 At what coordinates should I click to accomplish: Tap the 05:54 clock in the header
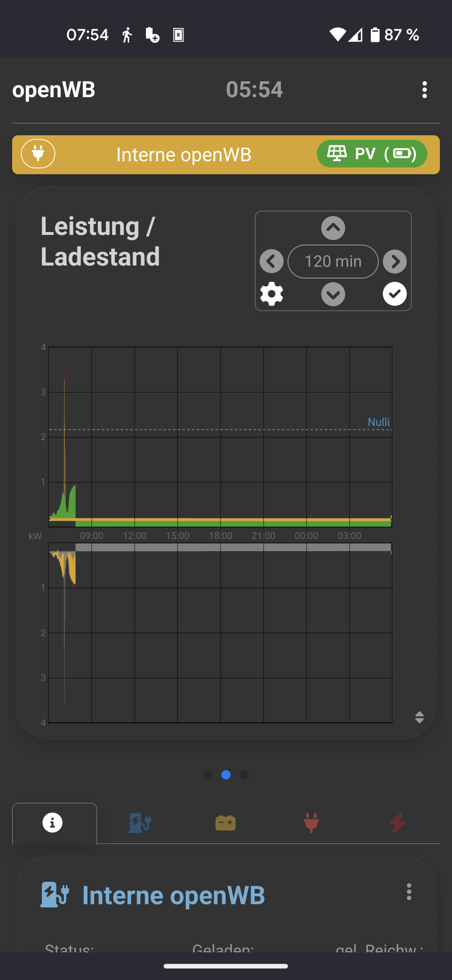pos(254,90)
